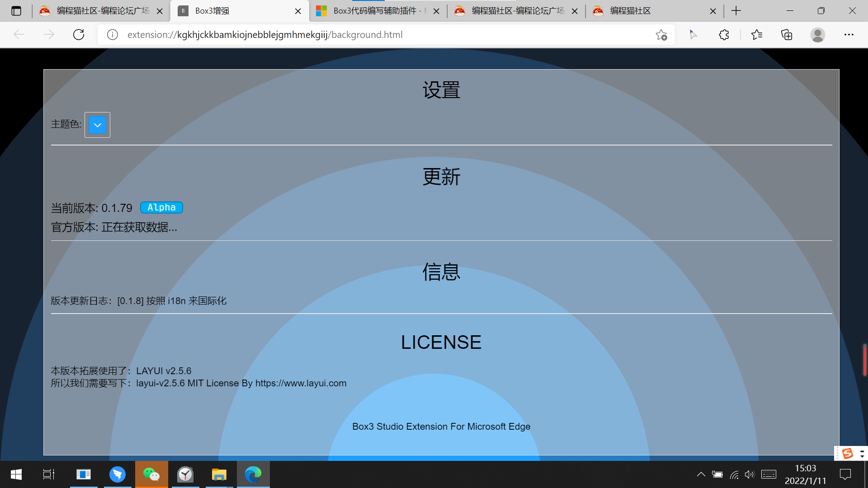Open network connection settings

coord(734,474)
